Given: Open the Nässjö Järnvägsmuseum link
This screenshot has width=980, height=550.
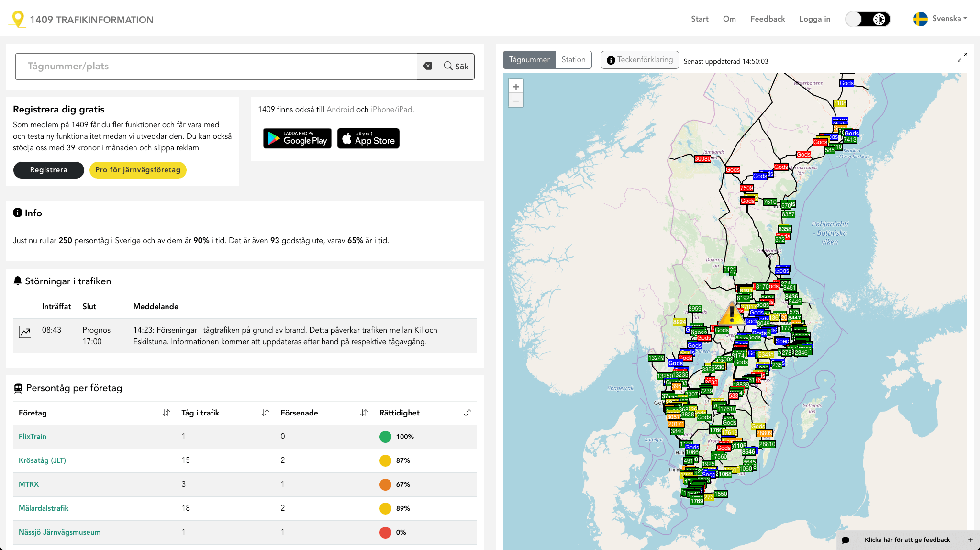Looking at the screenshot, I should (x=59, y=532).
